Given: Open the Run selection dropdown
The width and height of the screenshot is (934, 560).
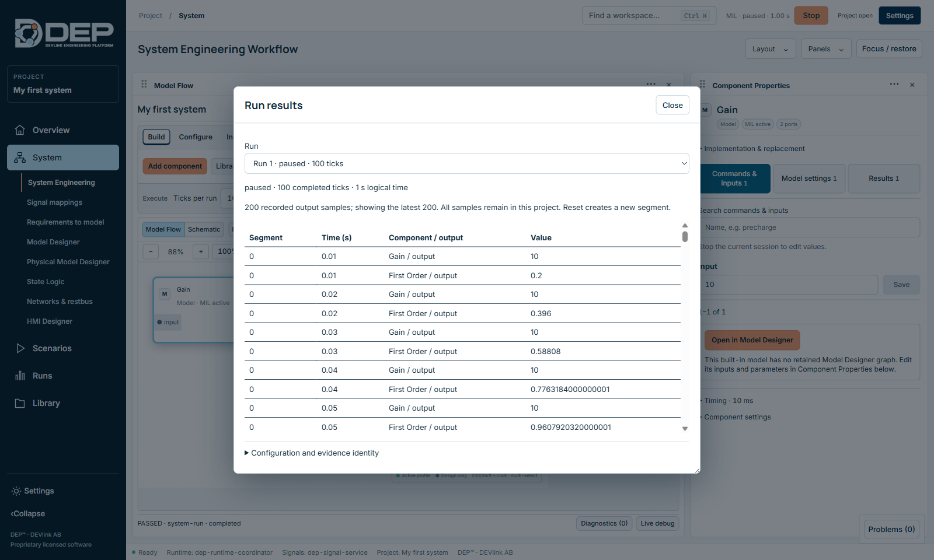Looking at the screenshot, I should 467,163.
